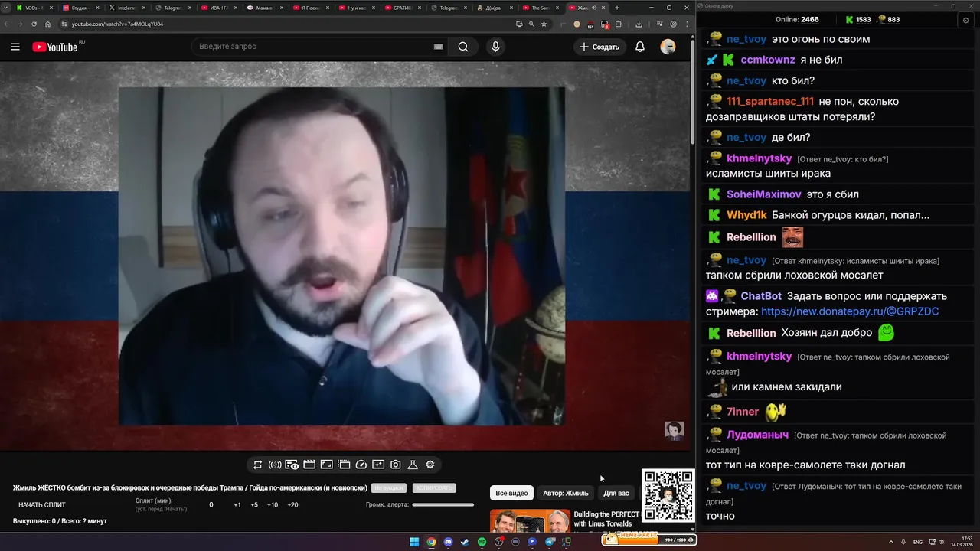Open Chrome extensions puzzle icon
Image resolution: width=980 pixels, height=551 pixels.
point(619,24)
